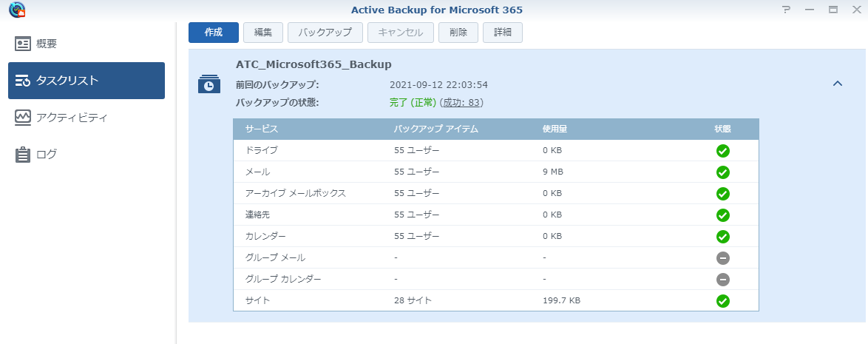
Task: Collapse the ATC_Microsoft365_Backup task details
Action: [837, 84]
